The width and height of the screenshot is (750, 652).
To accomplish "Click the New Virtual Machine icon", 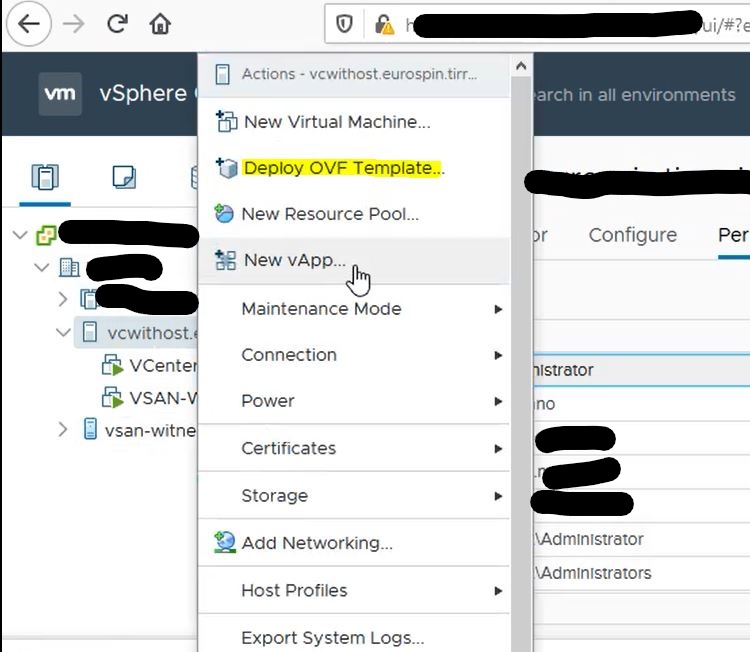I will 226,121.
